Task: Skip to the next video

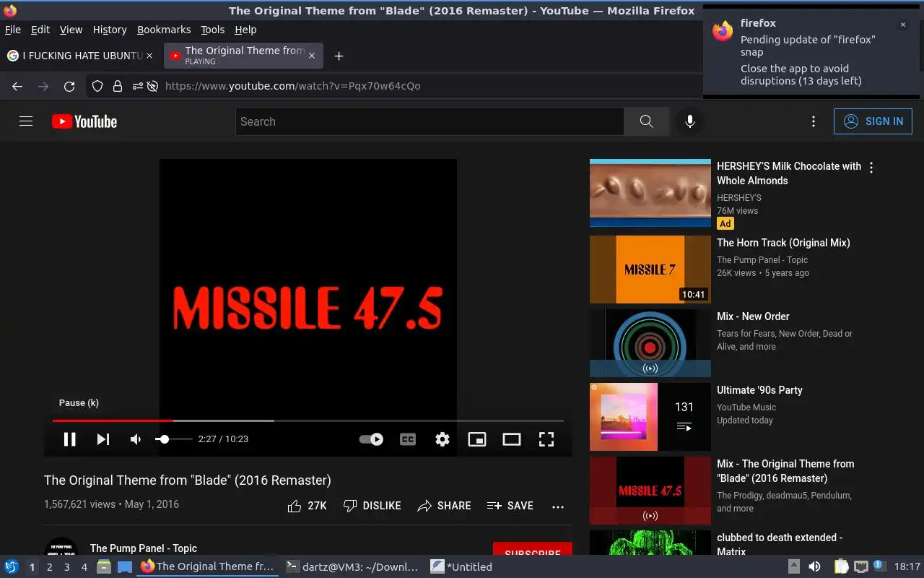Action: point(103,439)
